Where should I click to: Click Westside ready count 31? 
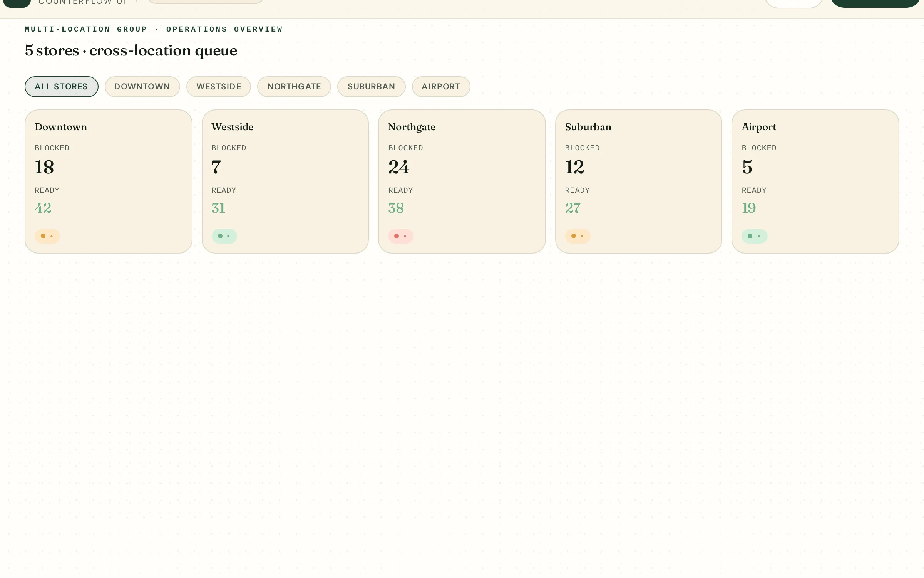pos(218,208)
